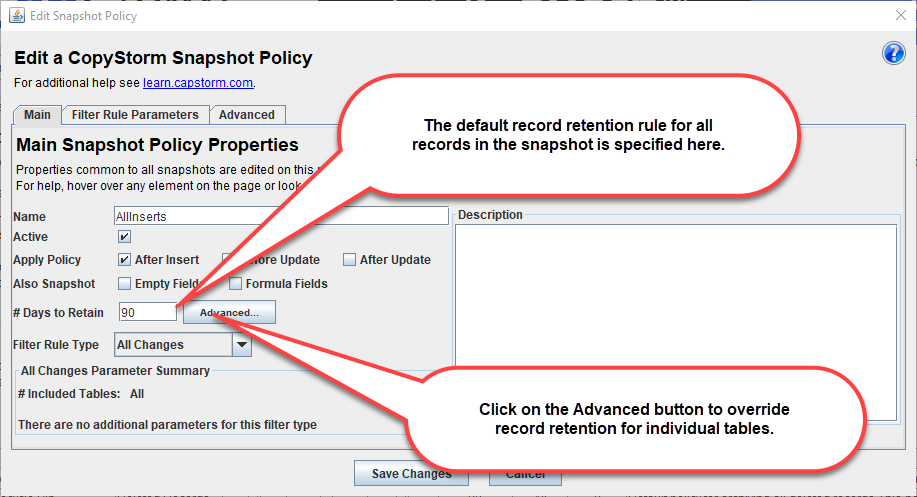Switch to the Main tab

(37, 115)
